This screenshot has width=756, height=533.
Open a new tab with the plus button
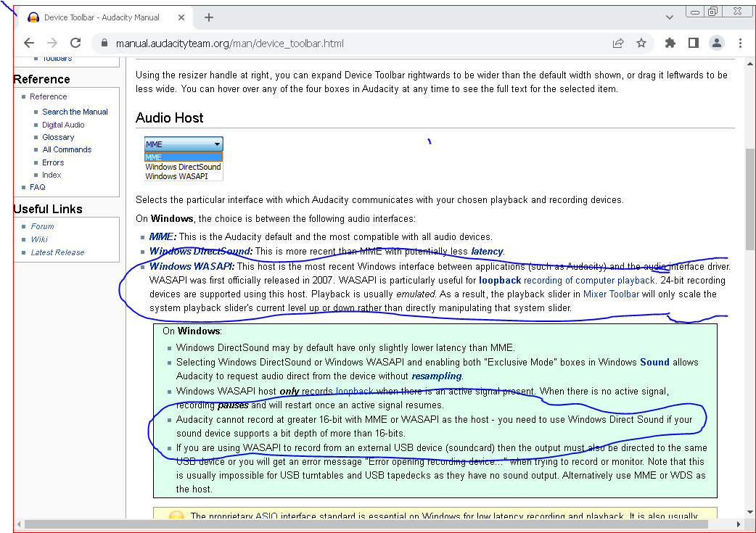click(209, 17)
